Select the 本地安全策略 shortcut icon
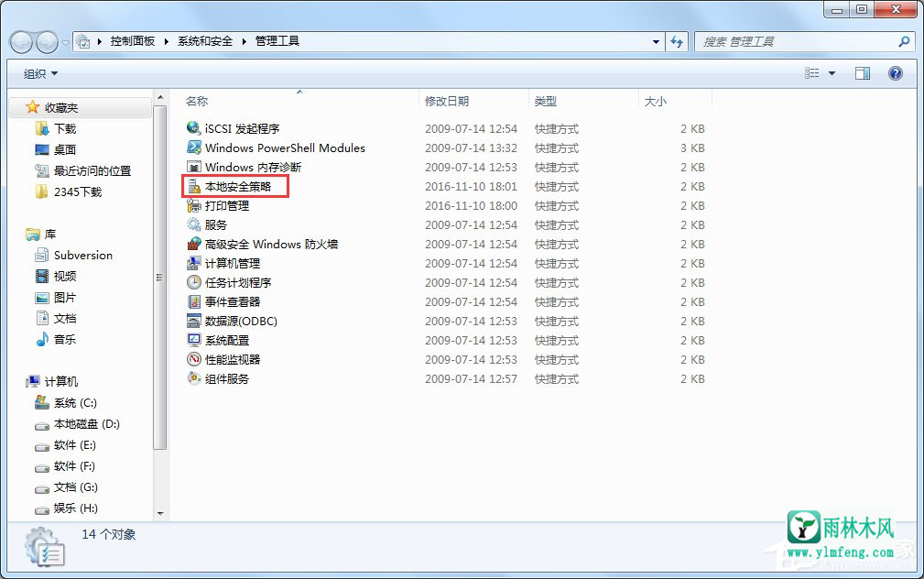Screen dimensions: 924x579 point(194,186)
